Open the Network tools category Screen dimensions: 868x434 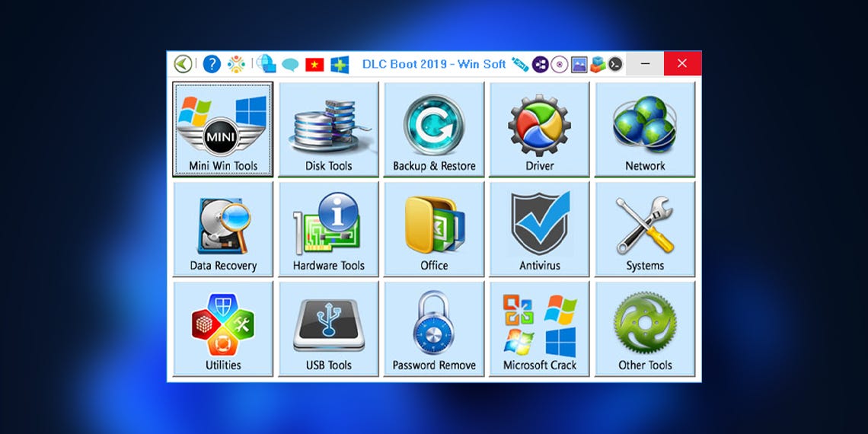(x=645, y=129)
